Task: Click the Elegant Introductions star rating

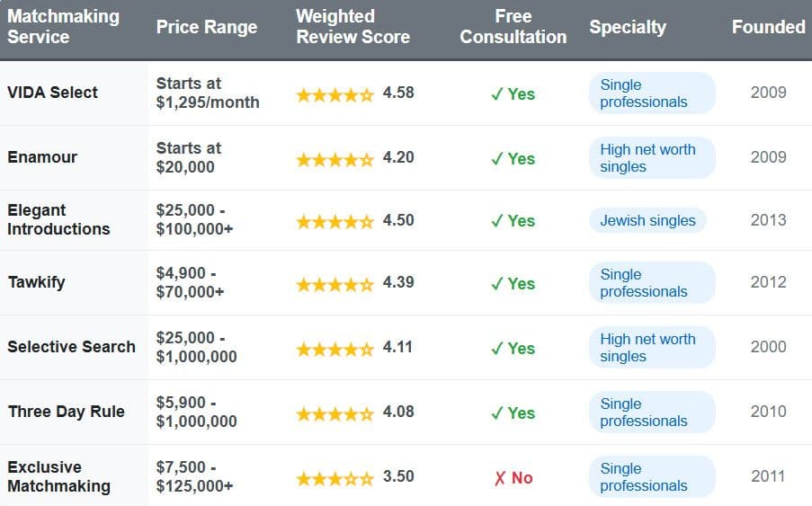Action: [335, 221]
